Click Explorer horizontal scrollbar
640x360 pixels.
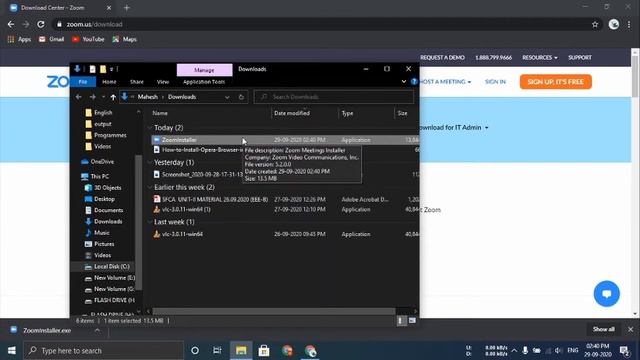[x=274, y=311]
